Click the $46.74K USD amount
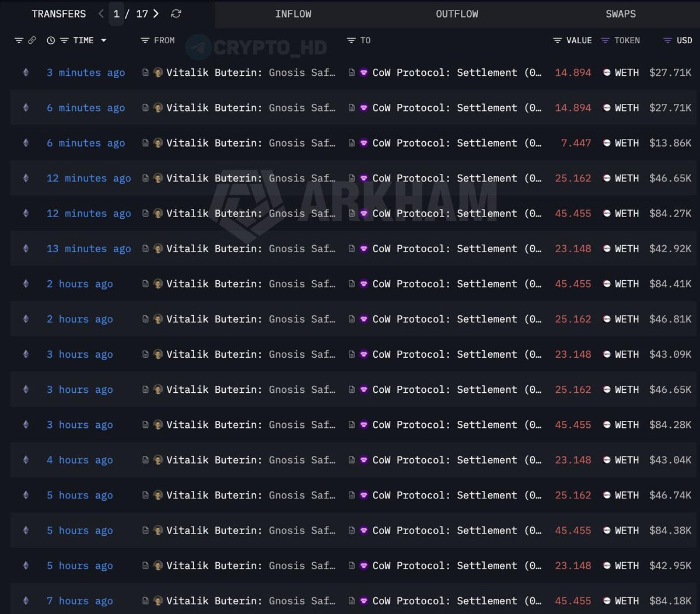The height and width of the screenshot is (614, 700). point(670,495)
